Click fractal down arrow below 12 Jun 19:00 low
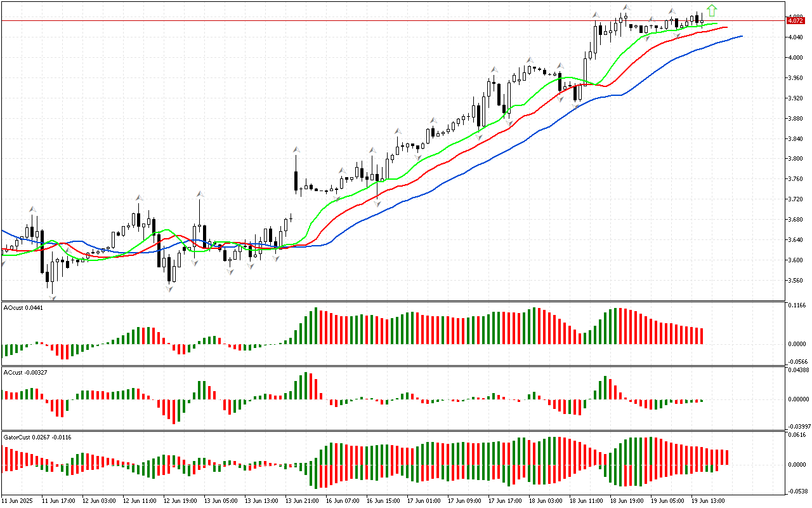 pos(169,289)
